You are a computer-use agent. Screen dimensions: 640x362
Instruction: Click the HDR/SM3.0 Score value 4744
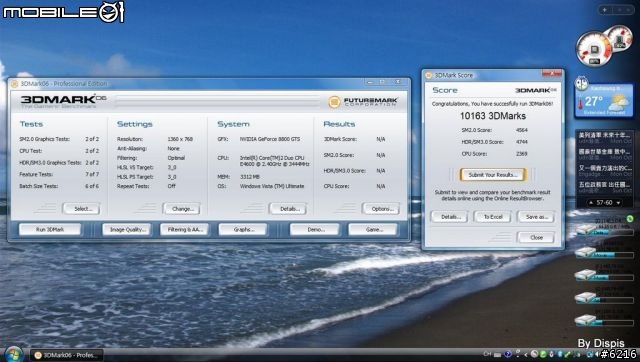521,142
